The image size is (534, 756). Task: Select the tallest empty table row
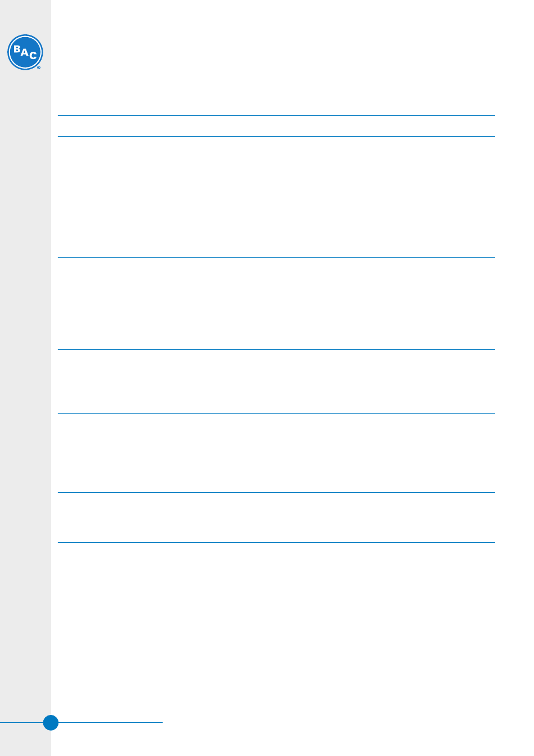[x=277, y=197]
